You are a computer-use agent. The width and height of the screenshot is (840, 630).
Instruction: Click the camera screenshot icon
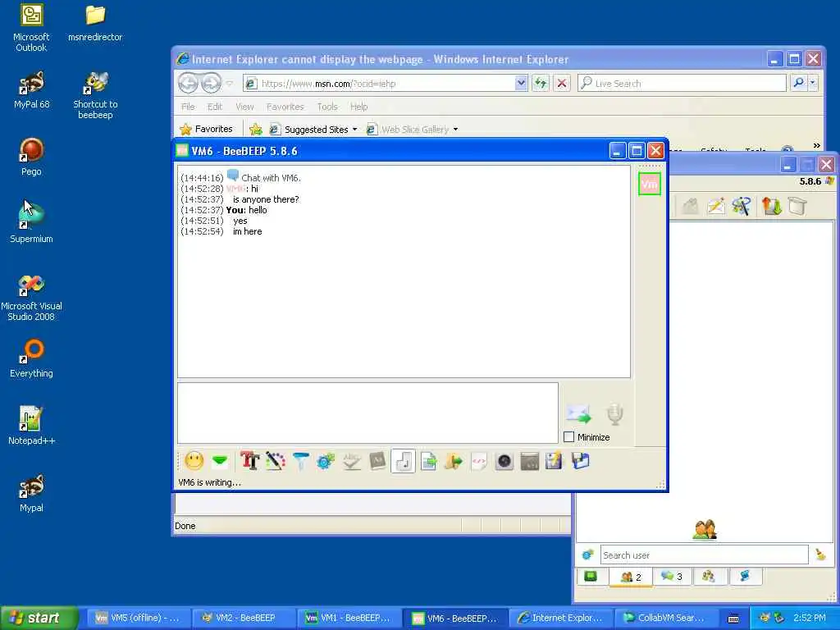504,461
